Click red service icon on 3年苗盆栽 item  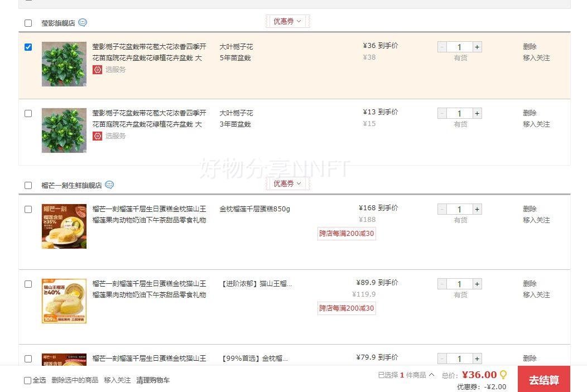click(98, 136)
